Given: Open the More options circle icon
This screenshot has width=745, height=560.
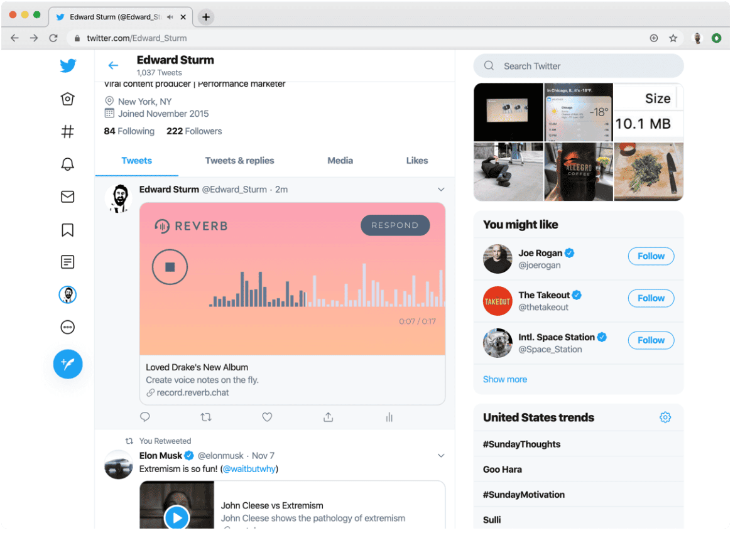Looking at the screenshot, I should click(x=67, y=327).
